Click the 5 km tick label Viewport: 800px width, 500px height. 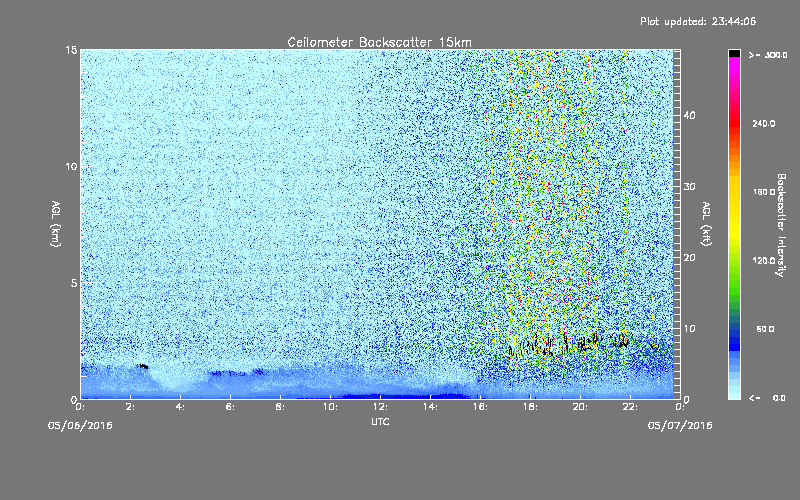[x=74, y=283]
